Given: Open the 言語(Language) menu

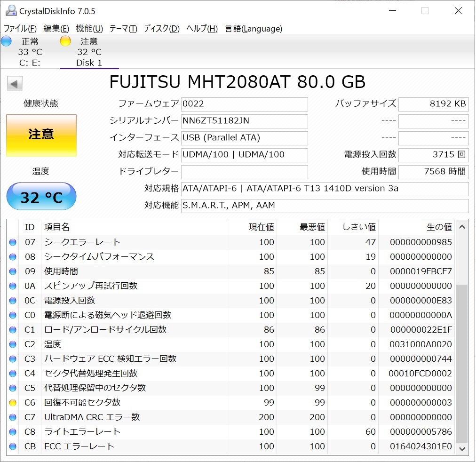Looking at the screenshot, I should pyautogui.click(x=254, y=29).
